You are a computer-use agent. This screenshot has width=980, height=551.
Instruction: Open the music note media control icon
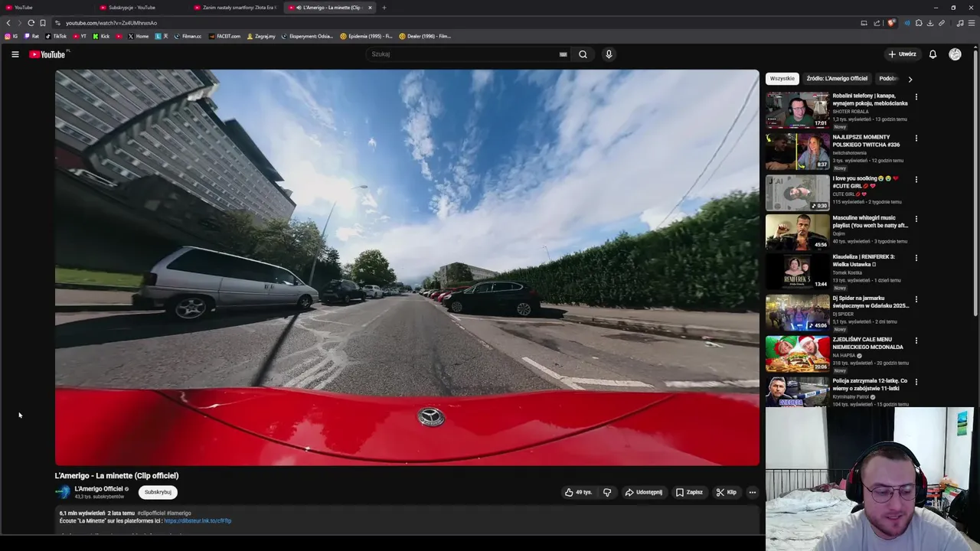pos(960,23)
